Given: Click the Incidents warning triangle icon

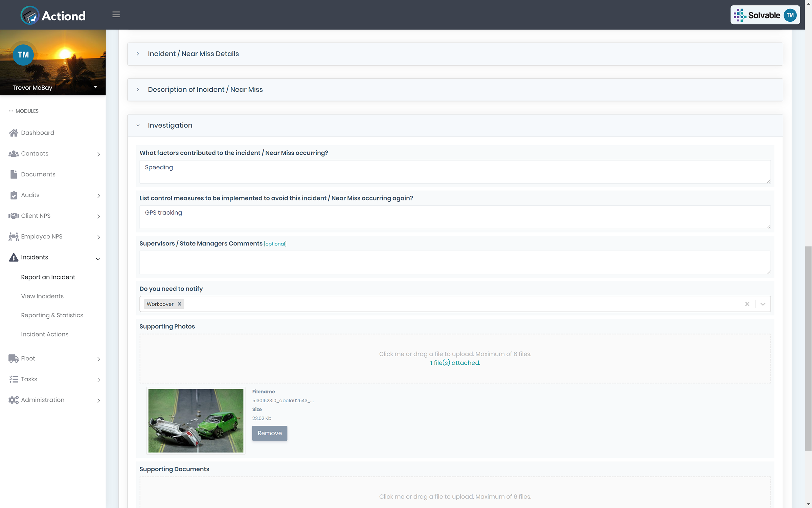Looking at the screenshot, I should (13, 257).
